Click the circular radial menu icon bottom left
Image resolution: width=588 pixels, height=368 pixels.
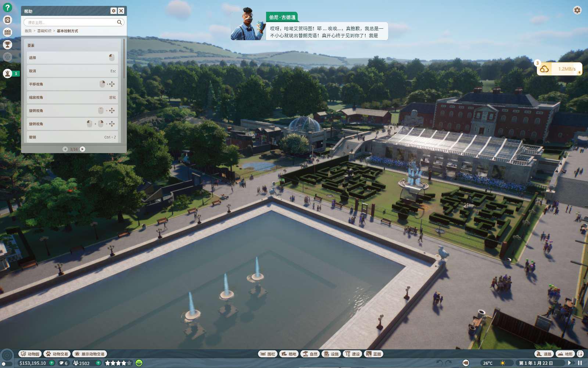tap(7, 355)
